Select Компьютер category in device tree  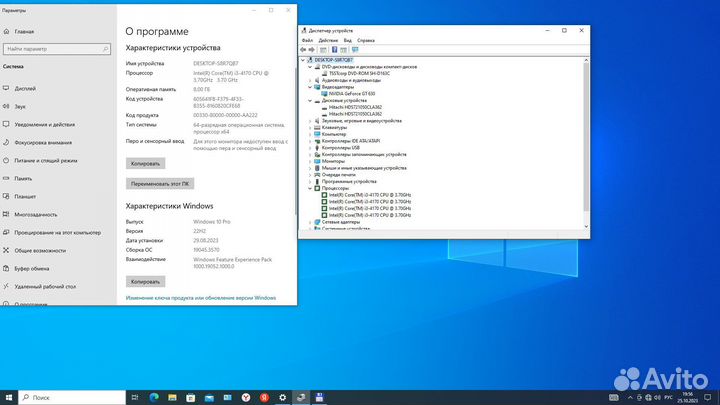(334, 134)
